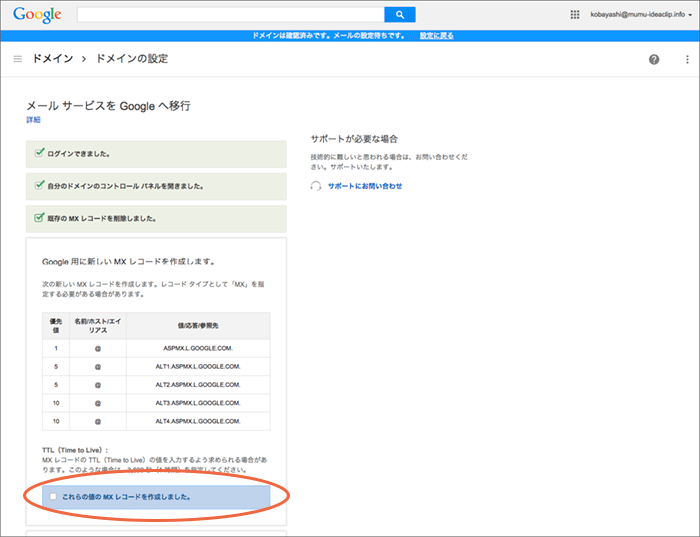Click the 設定に戻る link in the banner

(437, 36)
